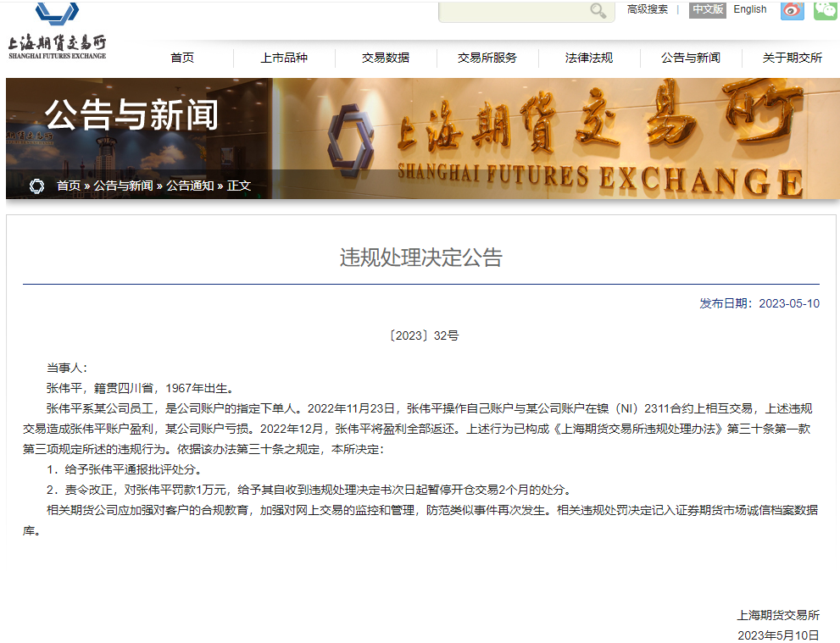Click the Shanghai Futures Exchange logo

(x=57, y=30)
